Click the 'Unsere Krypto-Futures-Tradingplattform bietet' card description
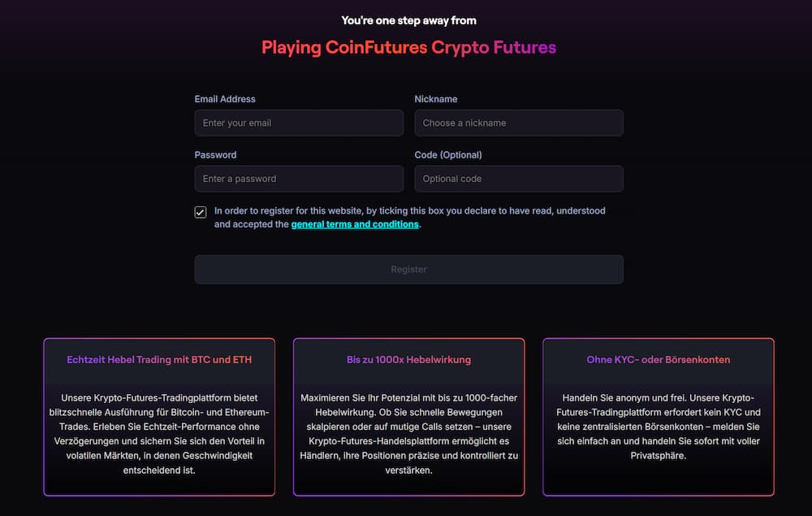Viewport: 812px width, 516px height. [x=159, y=434]
